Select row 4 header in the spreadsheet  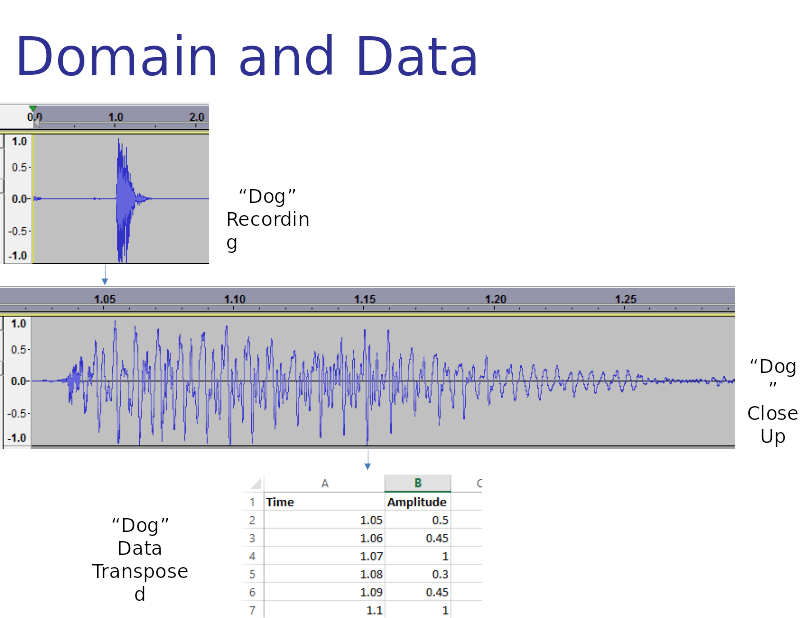(x=252, y=556)
